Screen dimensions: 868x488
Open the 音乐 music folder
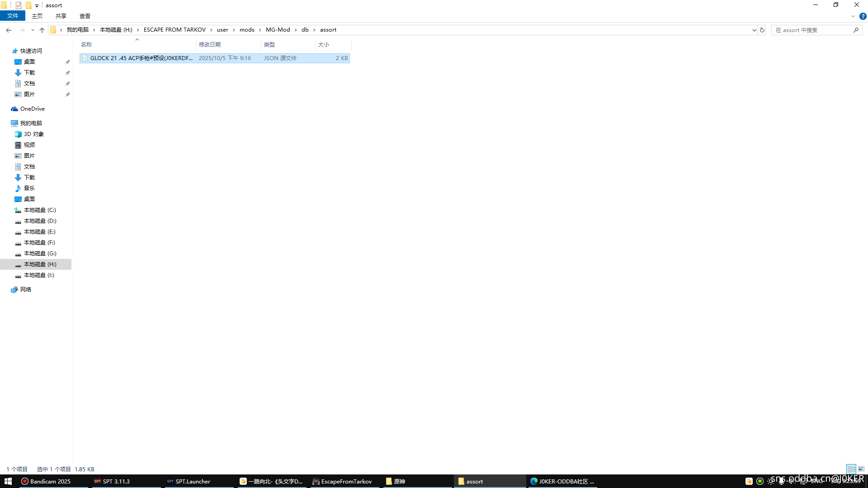[29, 188]
